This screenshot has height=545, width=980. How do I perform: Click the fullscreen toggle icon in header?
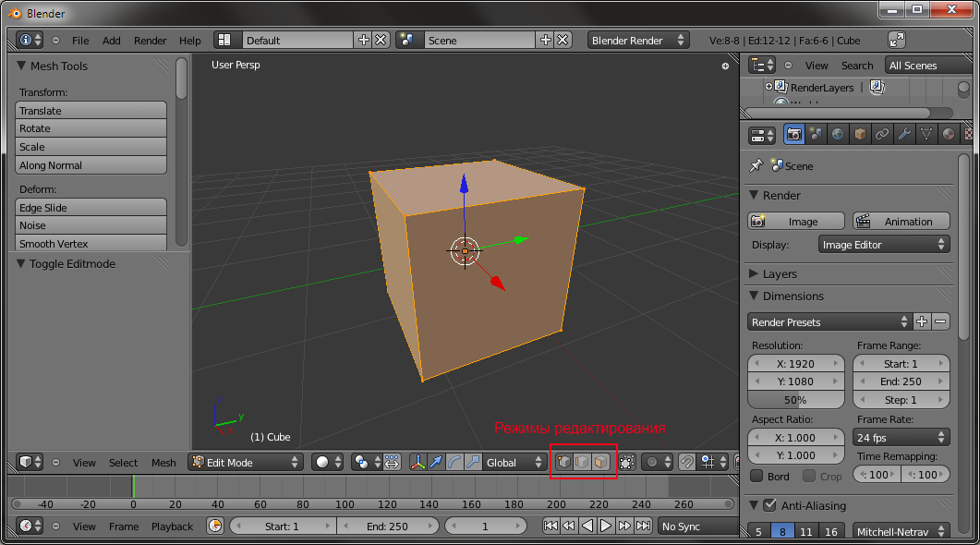click(897, 40)
